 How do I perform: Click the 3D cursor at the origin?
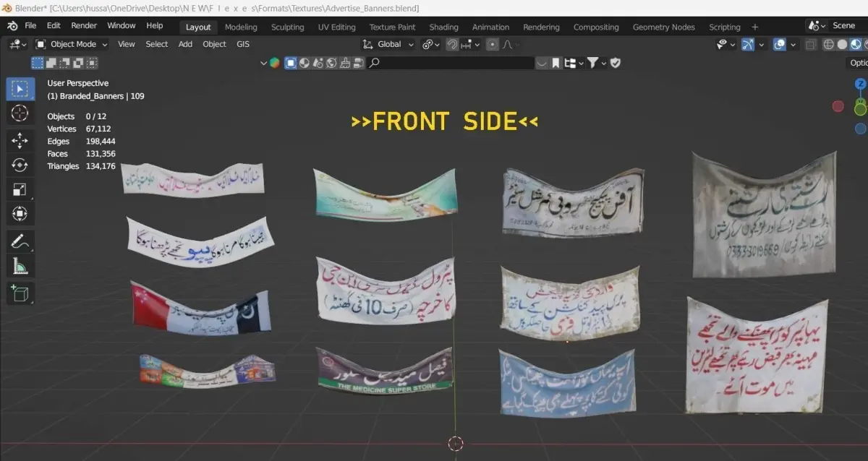coord(455,444)
